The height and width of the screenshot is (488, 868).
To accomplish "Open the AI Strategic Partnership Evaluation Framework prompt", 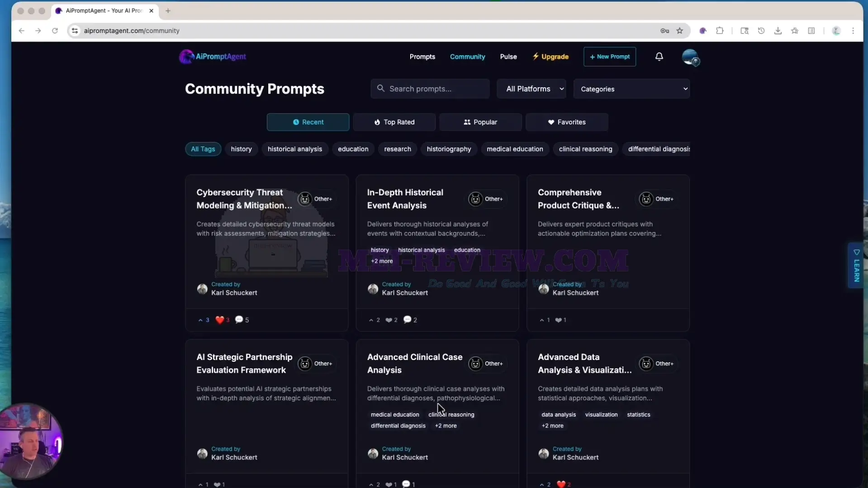I will tap(244, 364).
